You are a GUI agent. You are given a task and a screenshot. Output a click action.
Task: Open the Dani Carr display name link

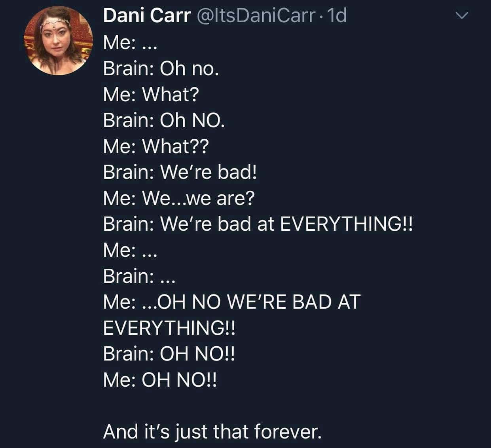click(x=147, y=16)
